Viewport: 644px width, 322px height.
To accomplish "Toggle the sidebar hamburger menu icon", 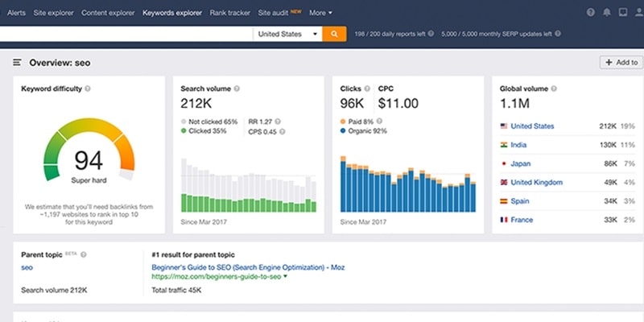I will click(x=17, y=63).
